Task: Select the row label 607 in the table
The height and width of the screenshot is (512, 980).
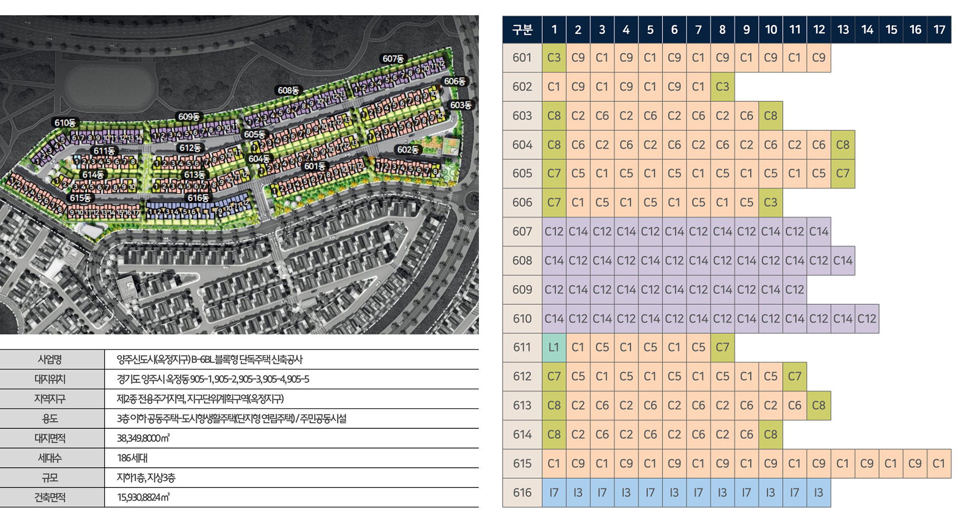Action: pyautogui.click(x=522, y=231)
